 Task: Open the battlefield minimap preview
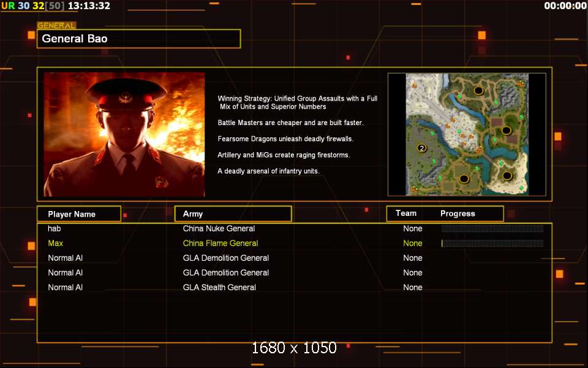tap(467, 134)
